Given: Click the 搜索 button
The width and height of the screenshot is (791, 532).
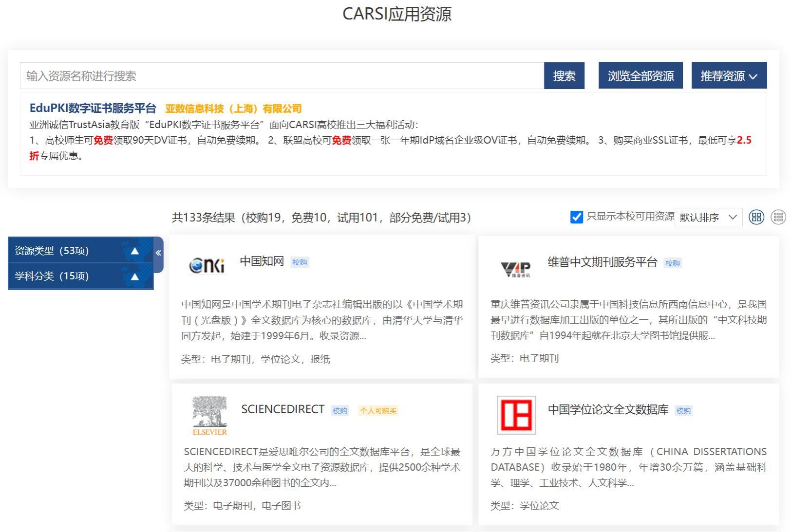Looking at the screenshot, I should 564,76.
